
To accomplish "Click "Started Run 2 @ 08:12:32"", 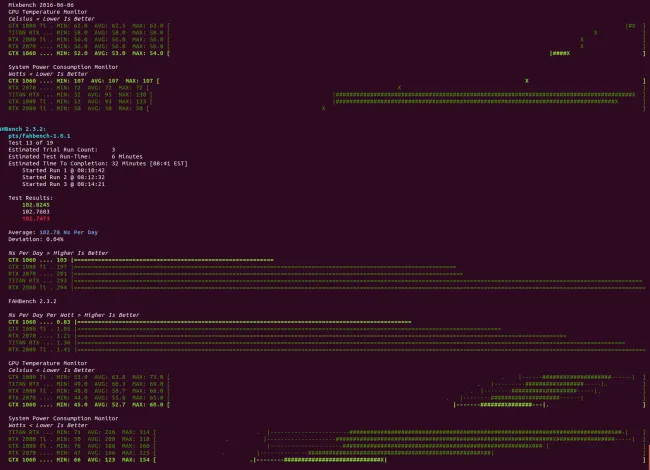I will point(63,177).
